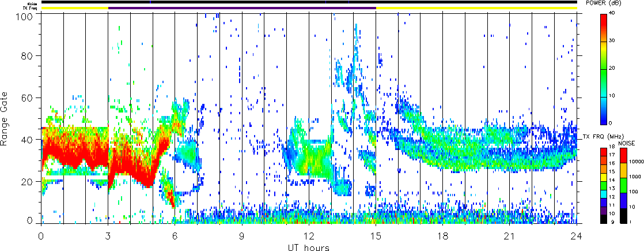Click the 10000 label on NOISE scale
The width and height of the screenshot is (644, 251).
coord(636,162)
